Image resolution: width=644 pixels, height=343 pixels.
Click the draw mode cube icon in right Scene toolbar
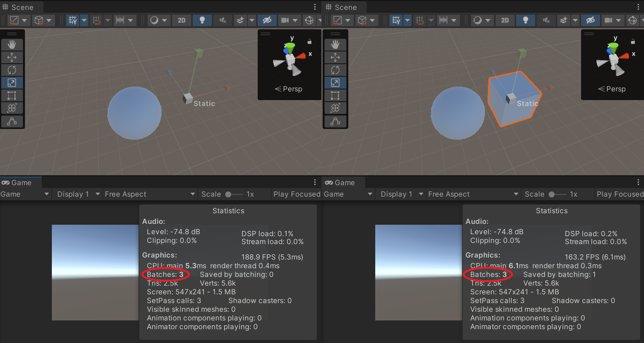click(x=362, y=20)
